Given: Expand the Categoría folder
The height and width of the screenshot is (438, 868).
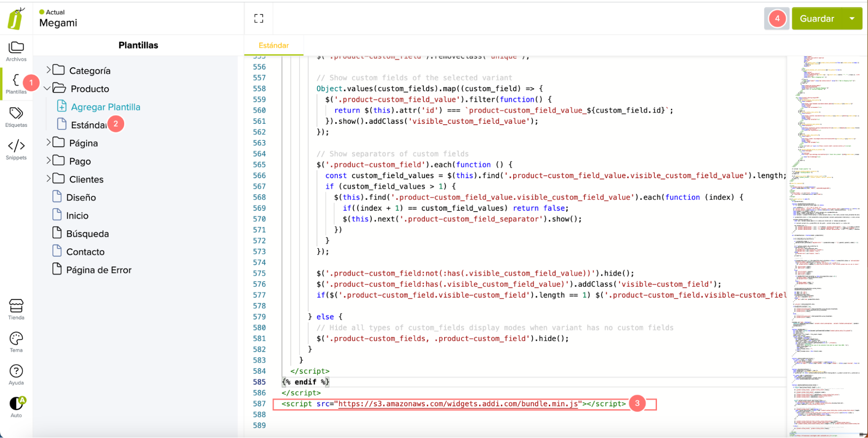Looking at the screenshot, I should 49,70.
